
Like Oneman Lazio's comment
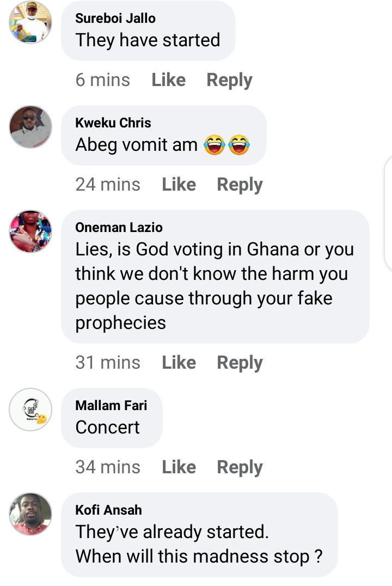[179, 362]
